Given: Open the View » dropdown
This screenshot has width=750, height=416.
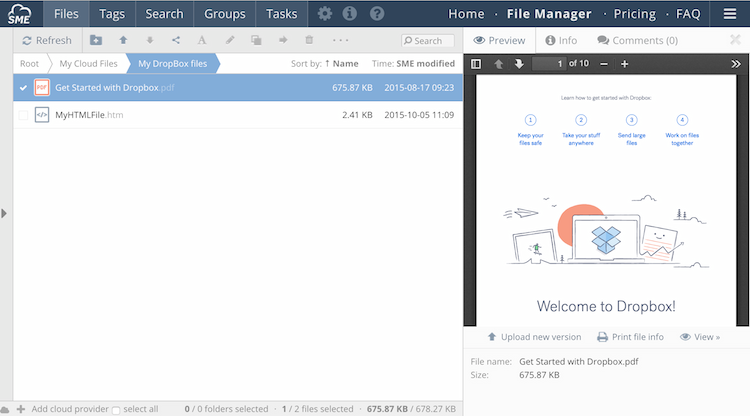Looking at the screenshot, I should coord(700,337).
